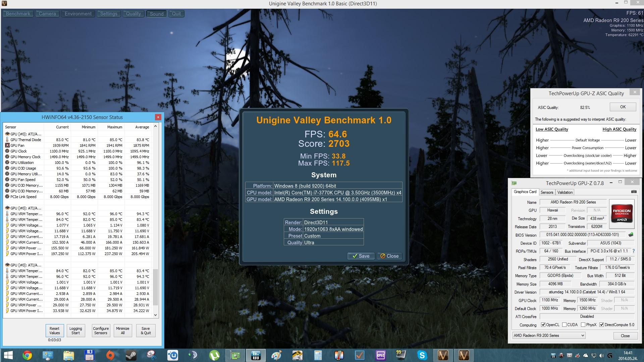Switch to HWiNFO64 via its taskbar icon

click(256, 355)
